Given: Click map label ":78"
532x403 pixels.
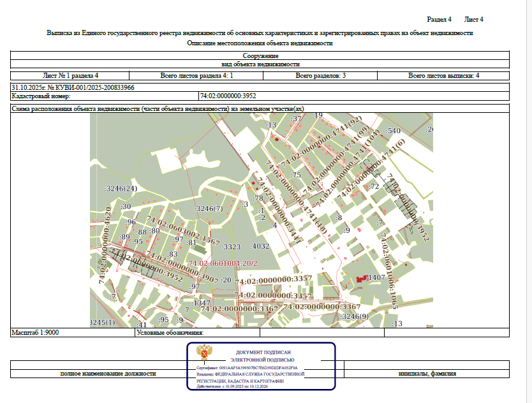Looking at the screenshot, I should 258,198.
